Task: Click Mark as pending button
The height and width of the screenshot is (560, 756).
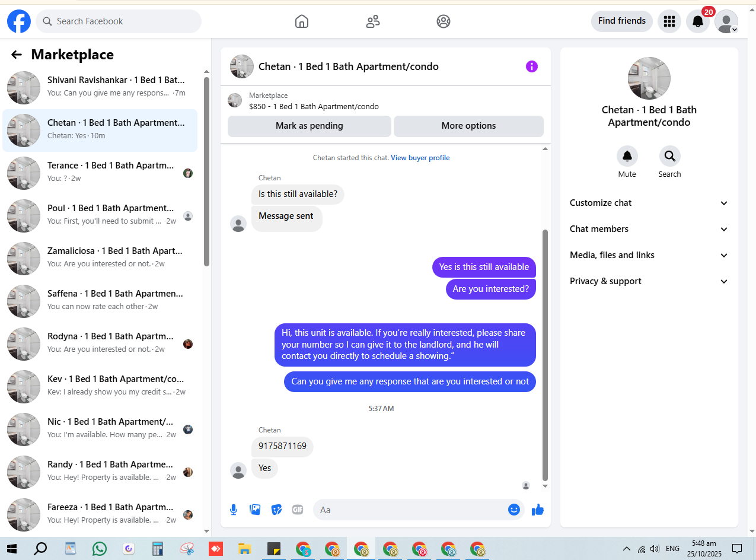Action: tap(310, 126)
